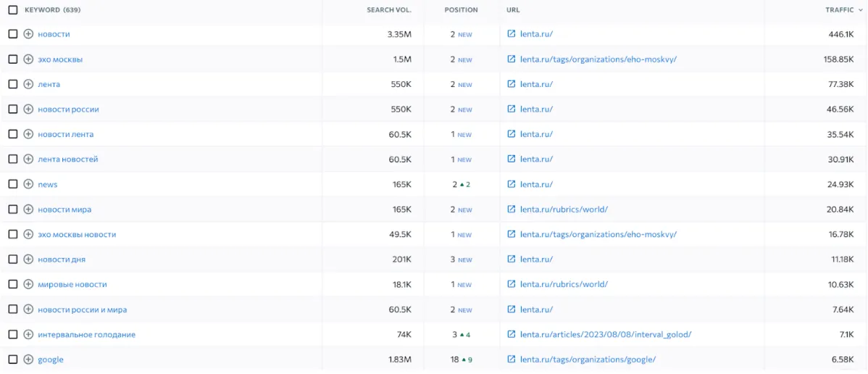Click the plus icon beside keyword 'news'

pyautogui.click(x=28, y=185)
